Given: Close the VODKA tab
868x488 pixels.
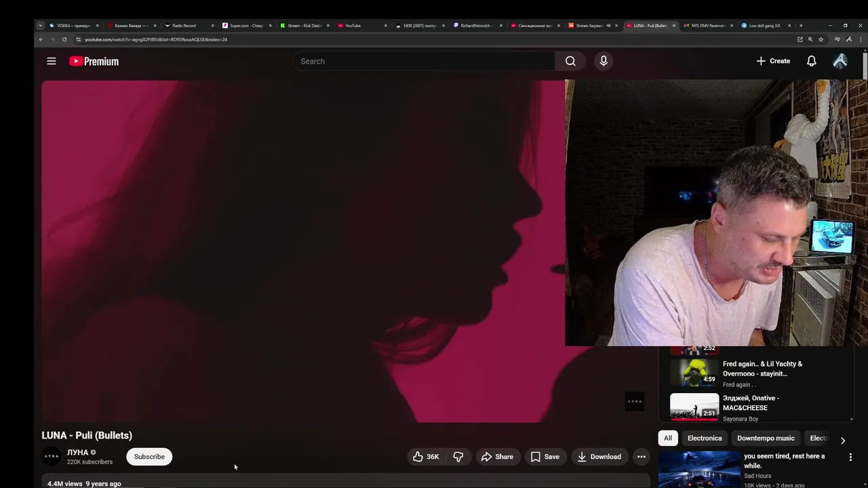Looking at the screenshot, I should (97, 26).
